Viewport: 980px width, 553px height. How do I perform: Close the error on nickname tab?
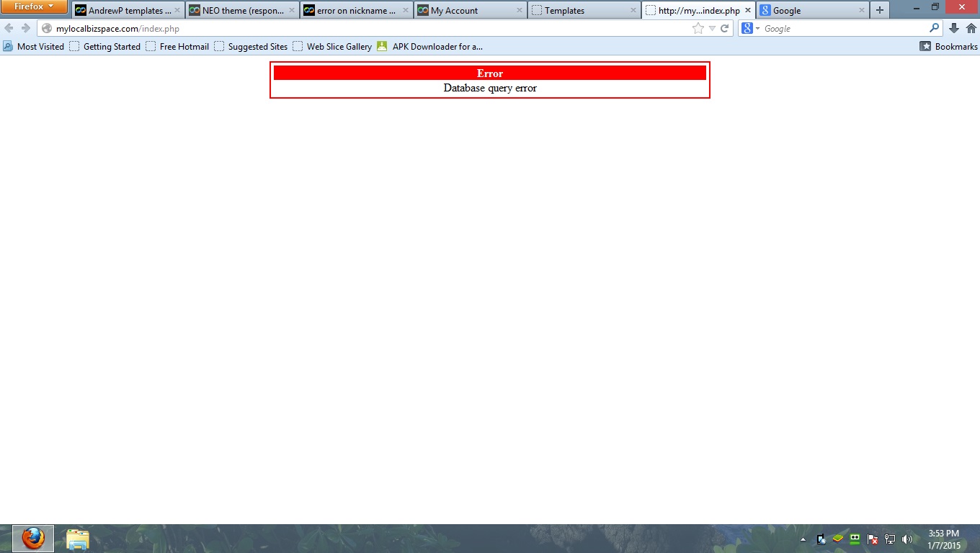405,11
